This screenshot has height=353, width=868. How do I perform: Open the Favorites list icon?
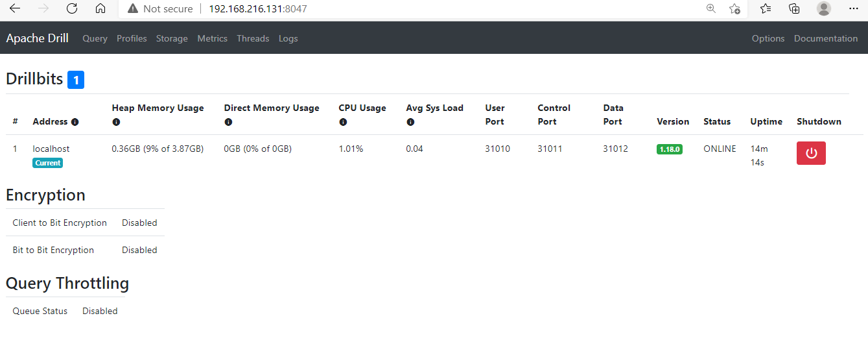[x=766, y=8]
